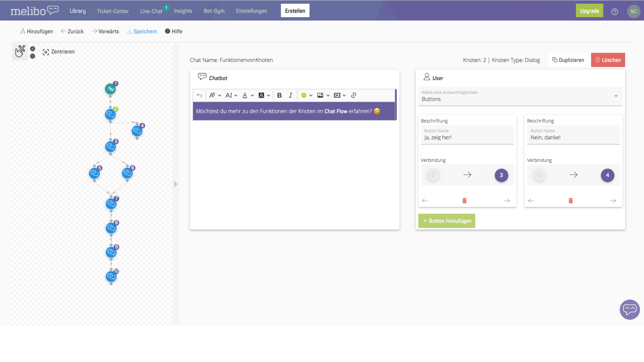The height and width of the screenshot is (362, 644).
Task: Select the Zentrieren (center) tool
Action: click(57, 51)
